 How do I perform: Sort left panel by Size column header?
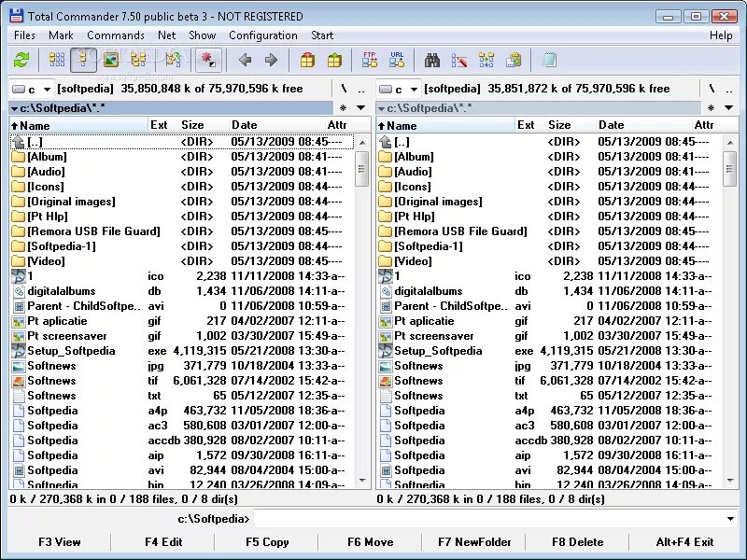point(204,125)
